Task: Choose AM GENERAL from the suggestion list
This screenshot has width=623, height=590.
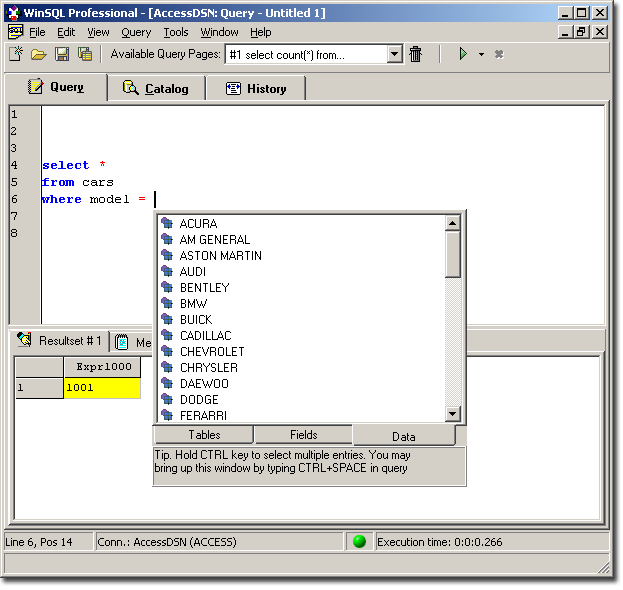Action: [x=302, y=240]
